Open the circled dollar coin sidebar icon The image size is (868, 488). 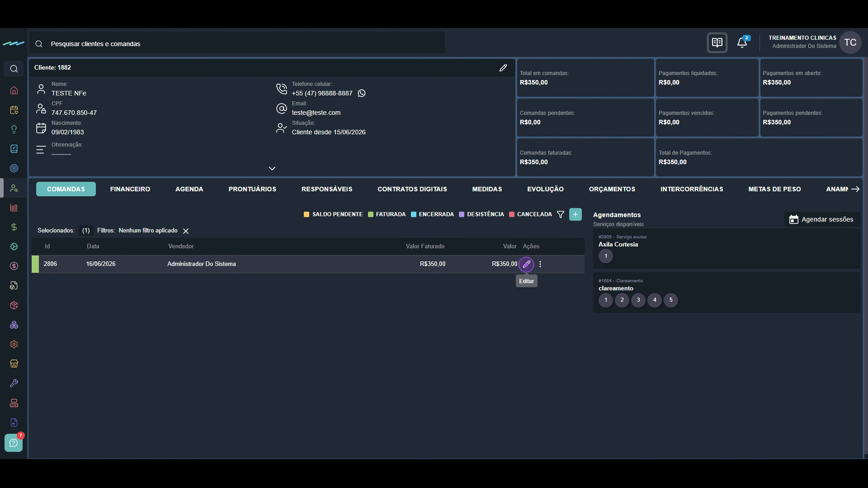pos(14,266)
